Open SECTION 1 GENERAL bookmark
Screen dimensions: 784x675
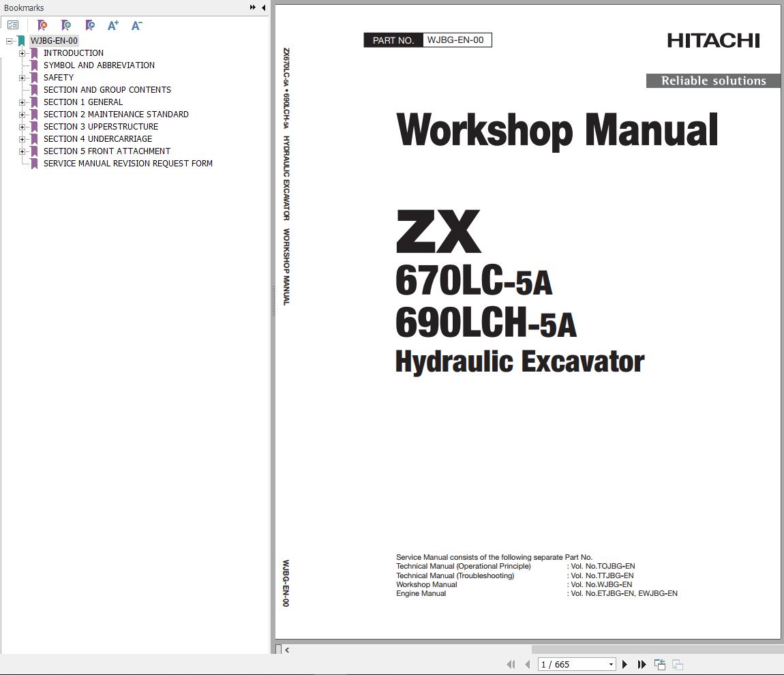[83, 102]
